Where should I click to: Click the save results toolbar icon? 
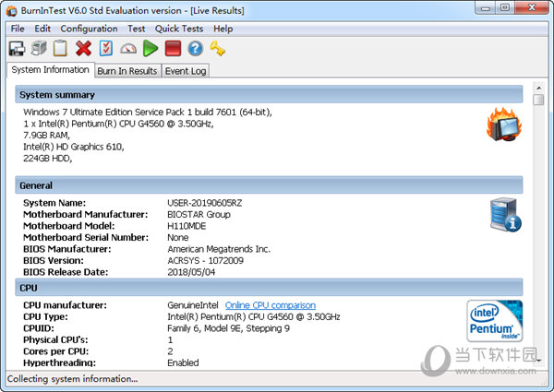coord(17,48)
